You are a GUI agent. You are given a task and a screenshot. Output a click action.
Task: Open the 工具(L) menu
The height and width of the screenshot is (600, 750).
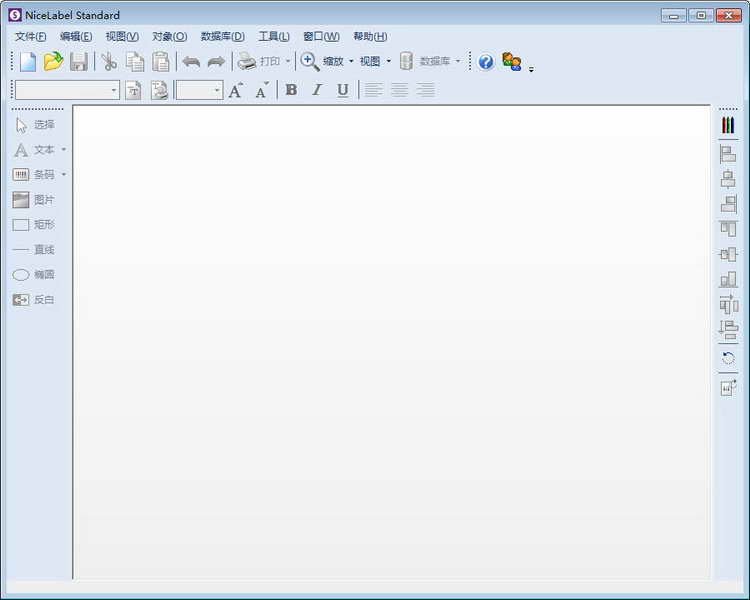(274, 36)
